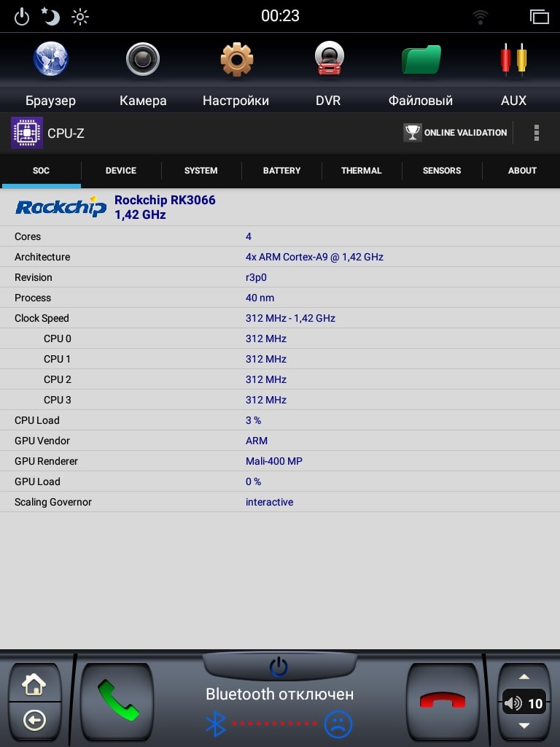
Task: Click the 'CPU 3' row label
Action: pos(57,400)
